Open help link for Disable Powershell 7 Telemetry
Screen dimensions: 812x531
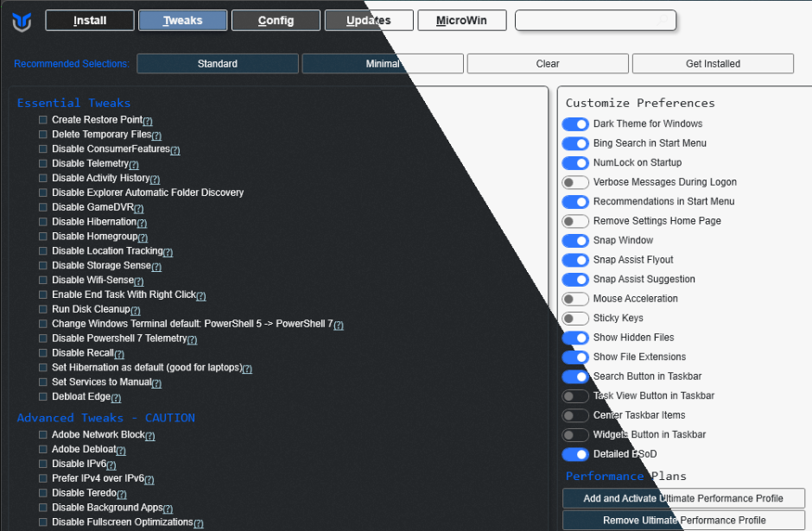[x=192, y=339]
